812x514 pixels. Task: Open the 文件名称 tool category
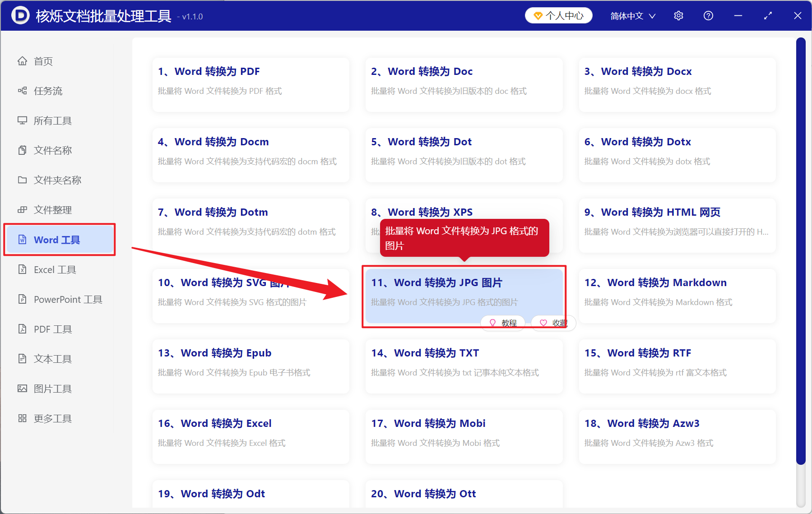53,150
